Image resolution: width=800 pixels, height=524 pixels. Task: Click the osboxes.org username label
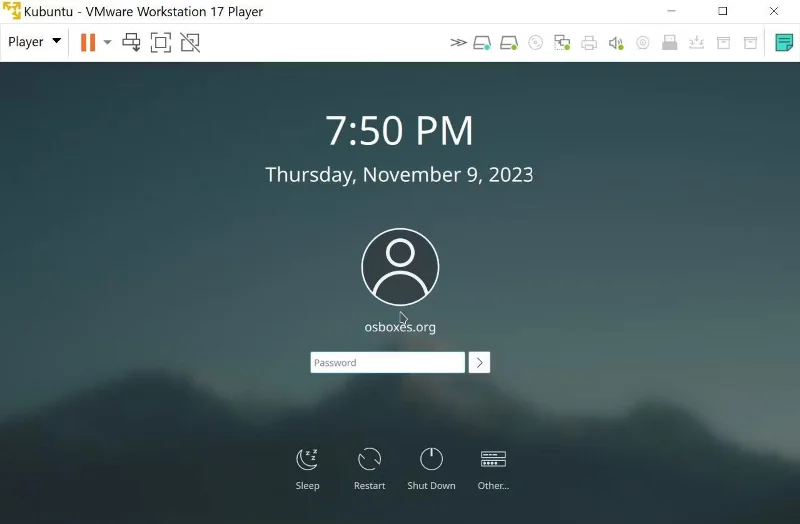coord(400,327)
